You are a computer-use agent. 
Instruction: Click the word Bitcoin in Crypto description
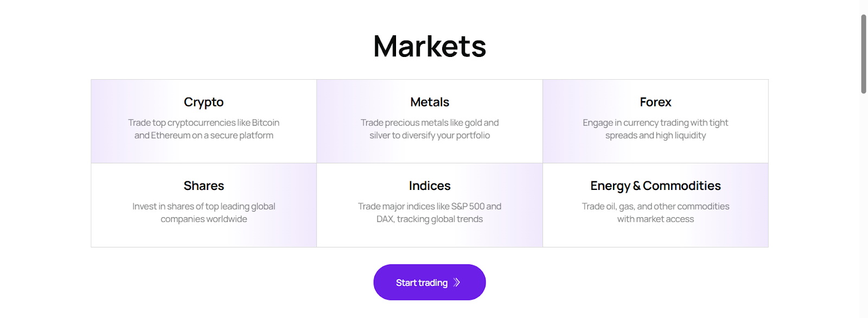pos(265,123)
